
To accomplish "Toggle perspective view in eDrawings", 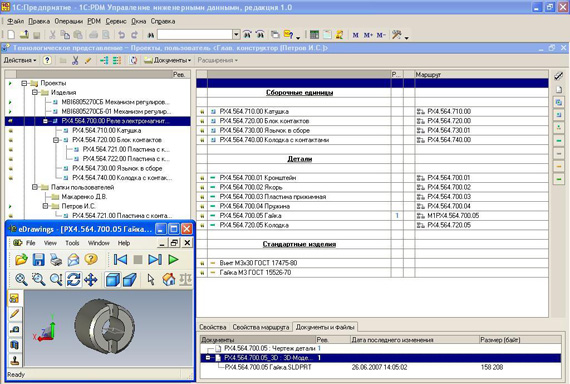I will 130,279.
